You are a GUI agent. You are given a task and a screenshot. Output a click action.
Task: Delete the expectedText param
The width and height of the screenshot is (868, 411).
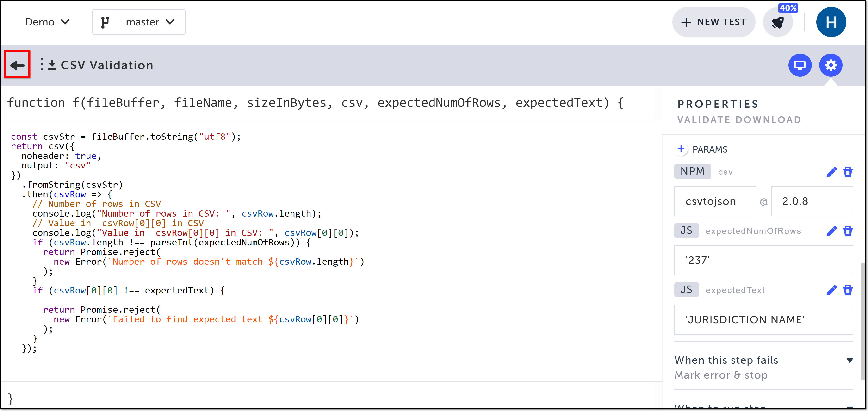[848, 290]
